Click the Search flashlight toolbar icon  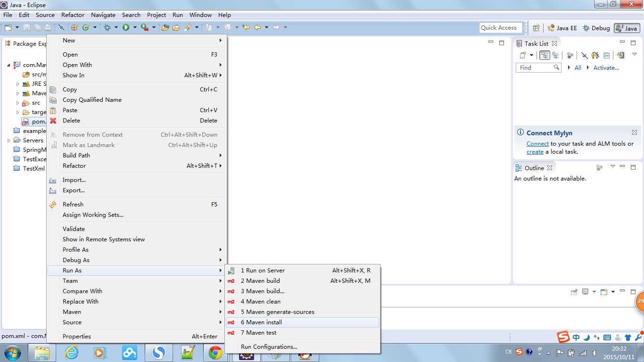188,27
